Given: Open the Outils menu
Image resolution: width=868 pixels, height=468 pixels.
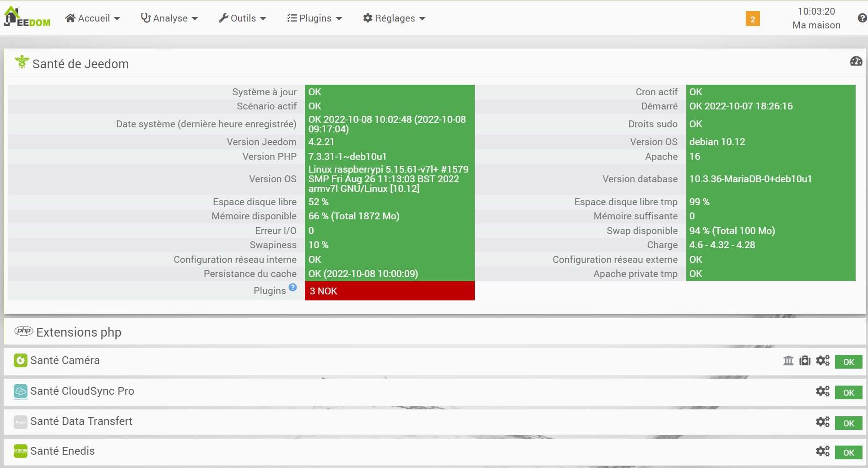Looking at the screenshot, I should 242,18.
